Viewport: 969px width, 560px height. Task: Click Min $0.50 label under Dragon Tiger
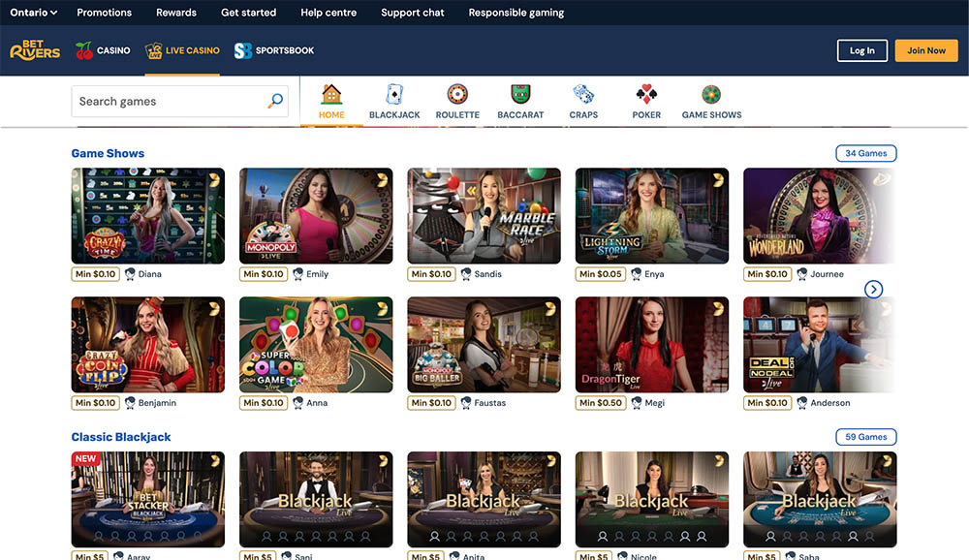601,403
